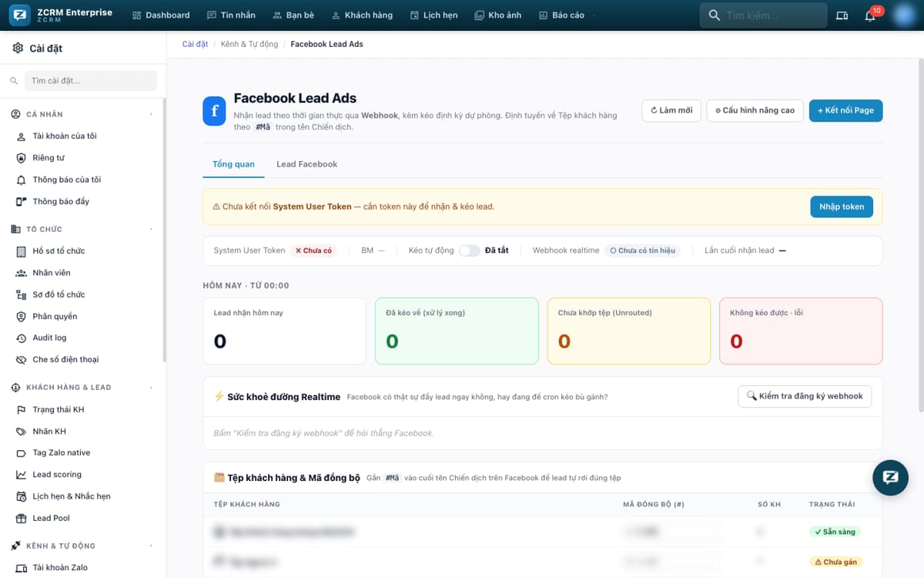The image size is (924, 578).
Task: Open the notification bell icon
Action: 870,15
